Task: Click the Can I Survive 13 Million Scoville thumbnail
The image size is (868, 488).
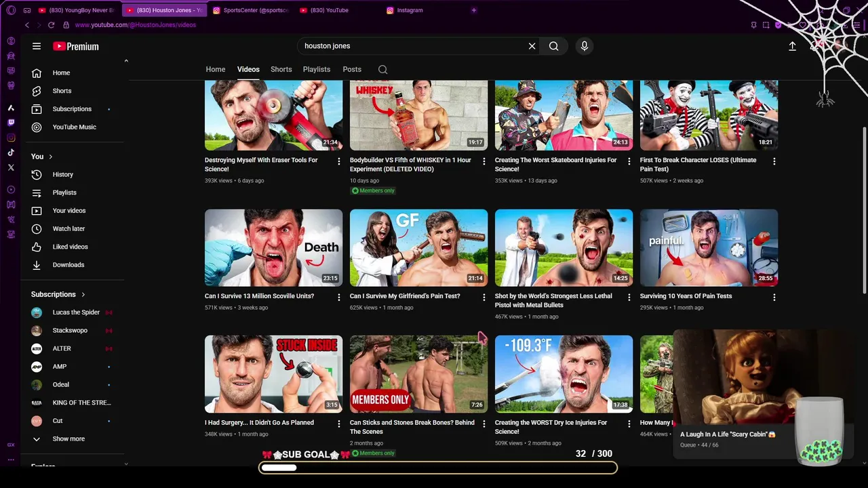Action: pos(274,248)
